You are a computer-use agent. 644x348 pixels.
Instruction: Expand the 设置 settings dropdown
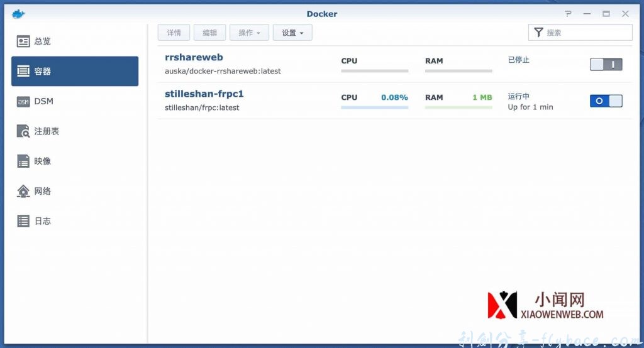[292, 33]
